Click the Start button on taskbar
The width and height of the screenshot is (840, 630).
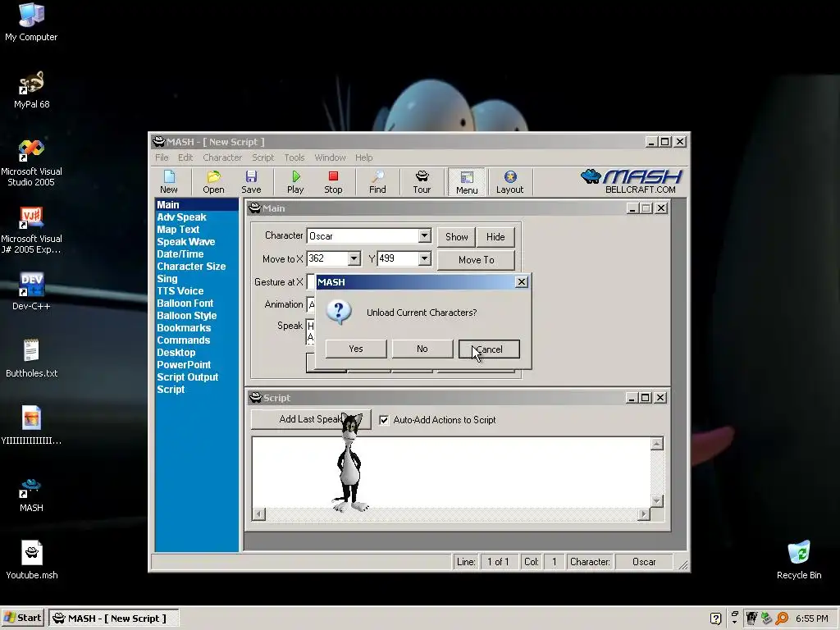pyautogui.click(x=22, y=619)
